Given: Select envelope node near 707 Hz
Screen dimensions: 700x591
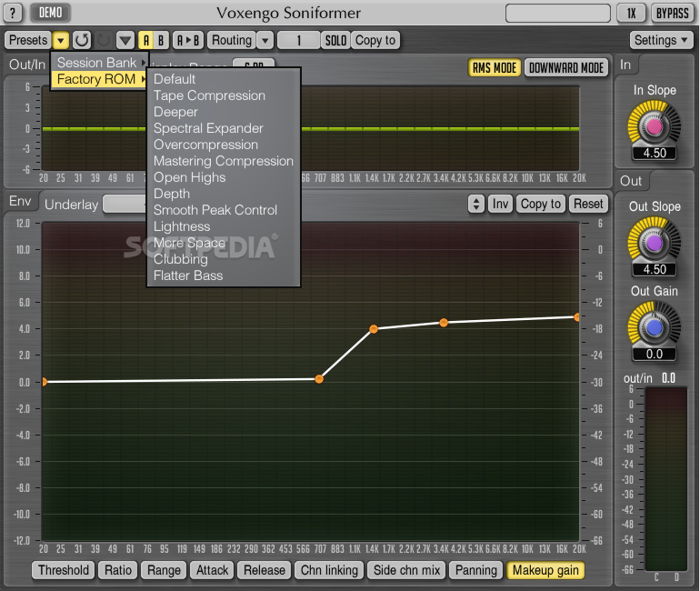Looking at the screenshot, I should [x=319, y=379].
